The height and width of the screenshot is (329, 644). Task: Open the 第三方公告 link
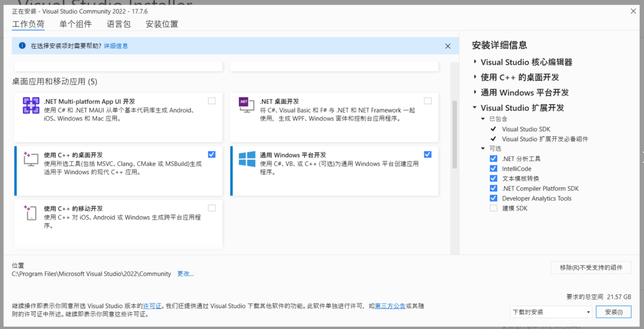tap(390, 306)
